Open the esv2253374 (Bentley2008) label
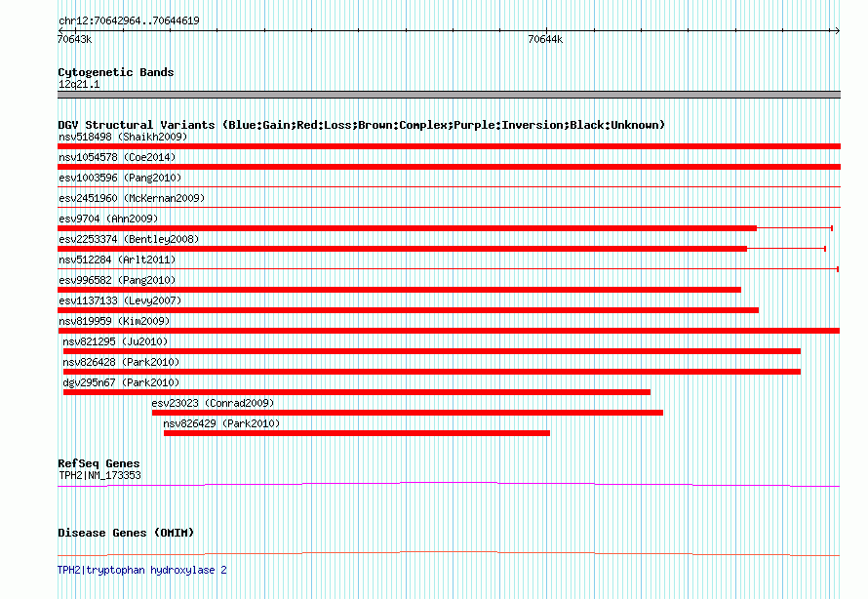The height and width of the screenshot is (599, 868). pos(129,239)
